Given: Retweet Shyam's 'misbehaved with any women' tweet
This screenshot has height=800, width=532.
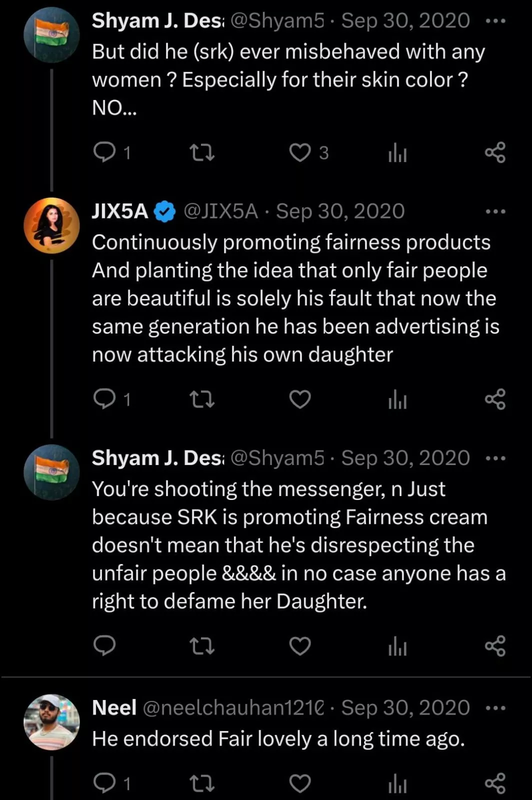Looking at the screenshot, I should pyautogui.click(x=202, y=152).
